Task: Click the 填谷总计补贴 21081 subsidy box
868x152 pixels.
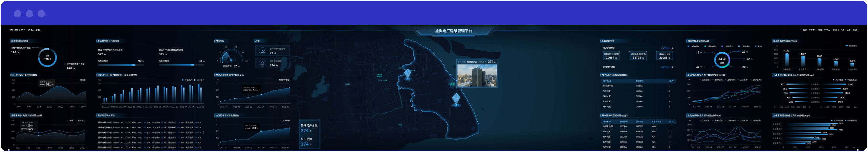Action: (664, 56)
